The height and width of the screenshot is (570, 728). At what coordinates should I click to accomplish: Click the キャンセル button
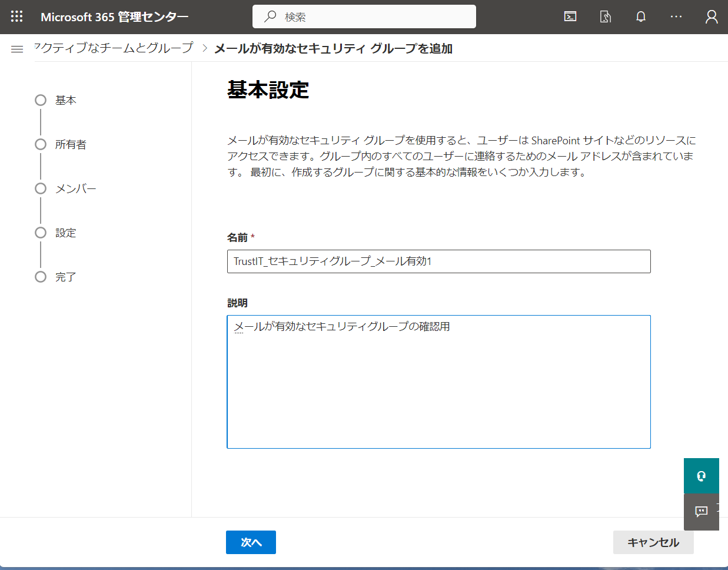point(653,542)
